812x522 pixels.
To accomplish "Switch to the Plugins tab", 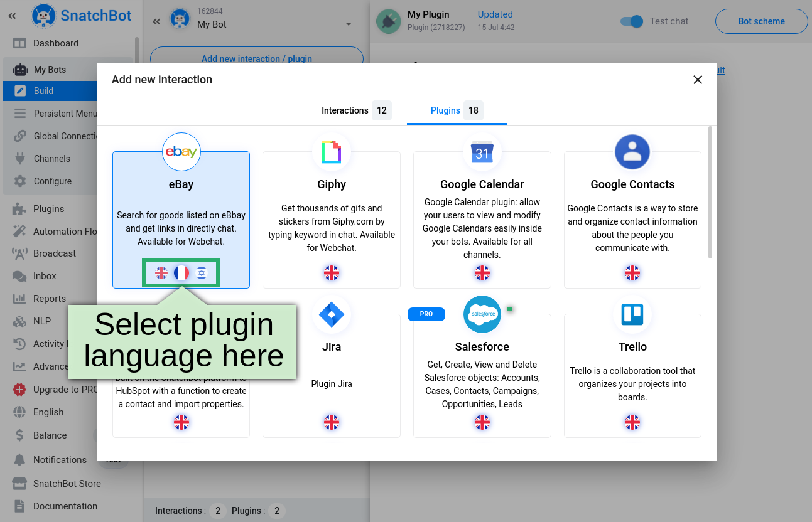I will point(457,110).
